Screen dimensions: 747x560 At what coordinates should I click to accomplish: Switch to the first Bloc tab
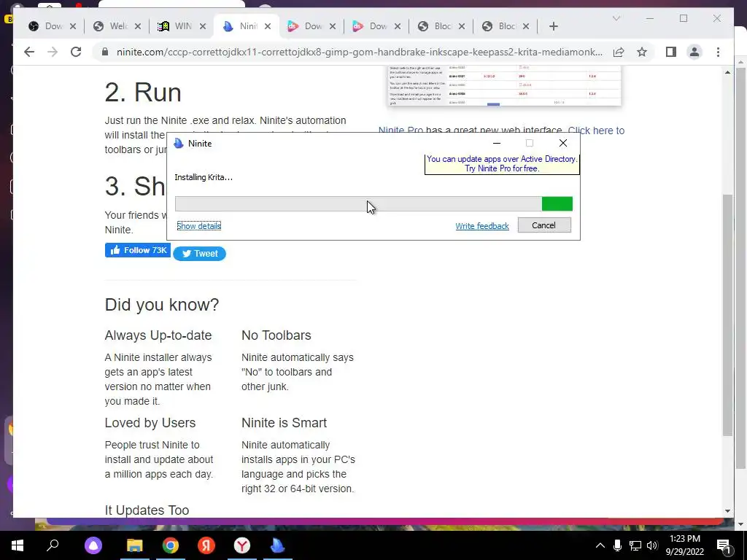(x=441, y=26)
